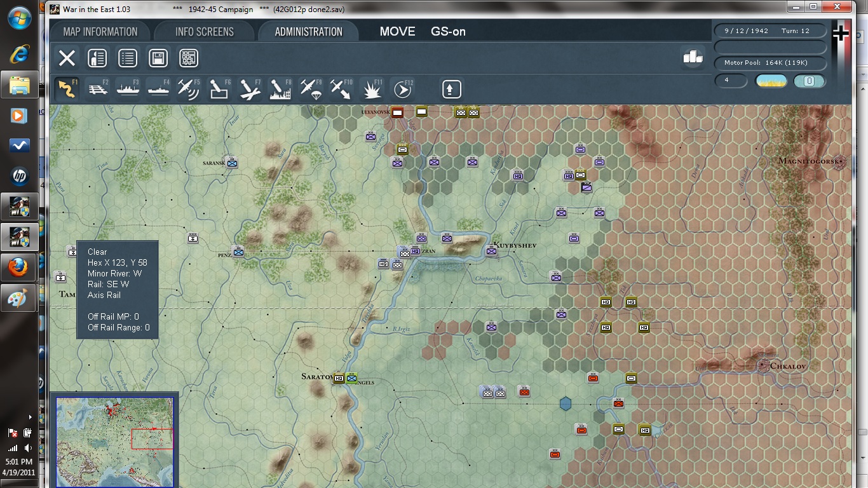Click the GS-on status label
This screenshot has height=488, width=868.
click(x=448, y=32)
